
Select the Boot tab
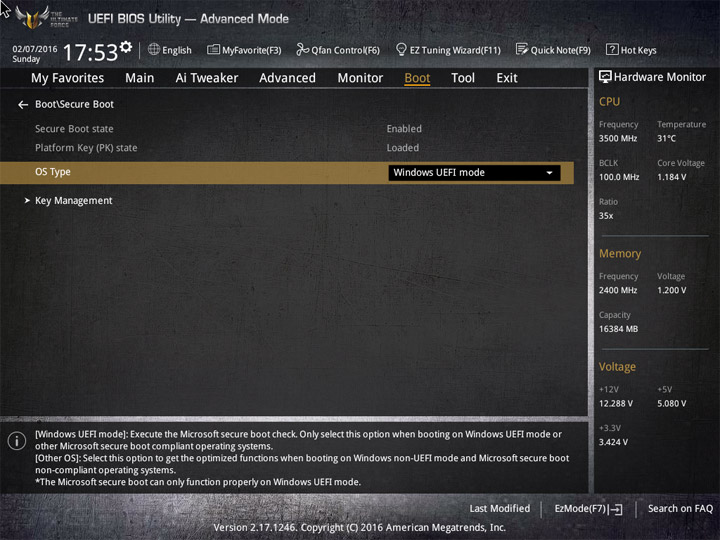(417, 78)
